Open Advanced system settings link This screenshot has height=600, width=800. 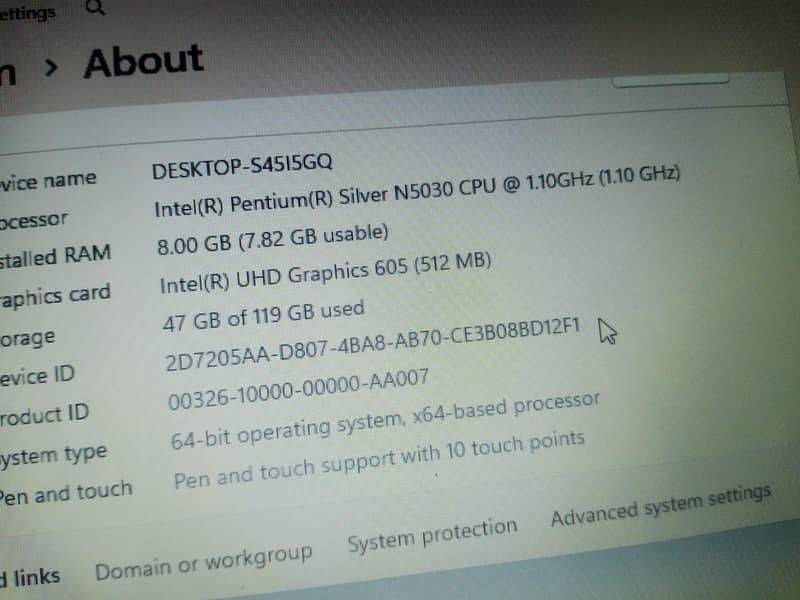(x=661, y=505)
